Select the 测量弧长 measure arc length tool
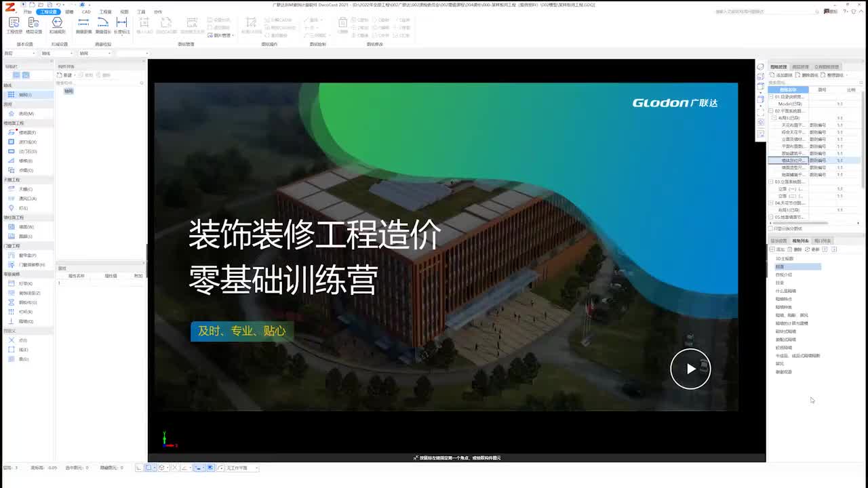 [x=102, y=26]
